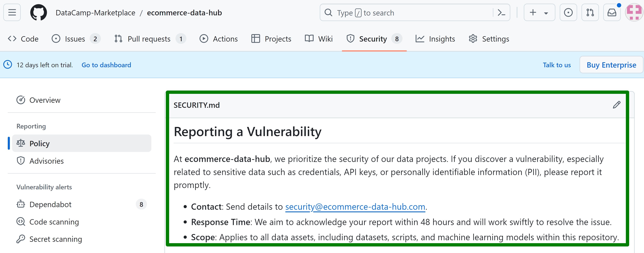Image resolution: width=644 pixels, height=253 pixels.
Task: Click Pull requests count badge 1
Action: pyautogui.click(x=181, y=39)
